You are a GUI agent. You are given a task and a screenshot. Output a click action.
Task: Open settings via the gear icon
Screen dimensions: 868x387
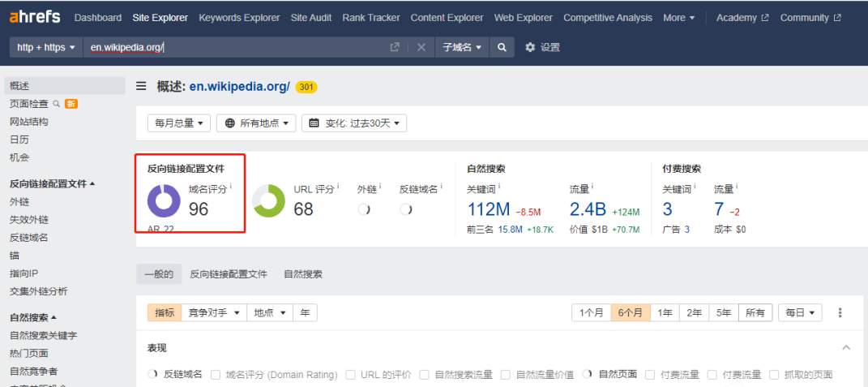click(x=530, y=47)
